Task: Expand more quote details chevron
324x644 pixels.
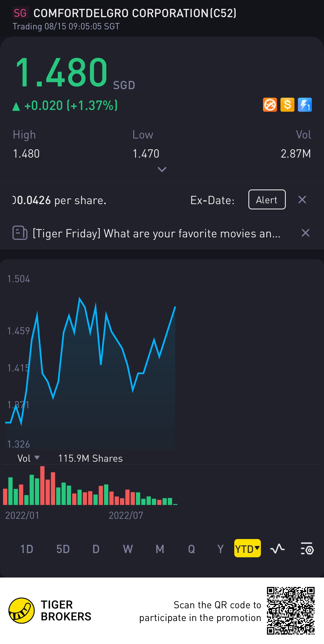Action: pyautogui.click(x=162, y=169)
